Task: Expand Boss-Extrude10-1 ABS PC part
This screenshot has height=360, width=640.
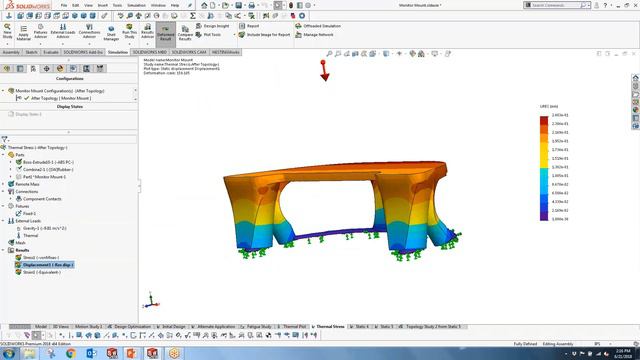Action: (x=11, y=162)
